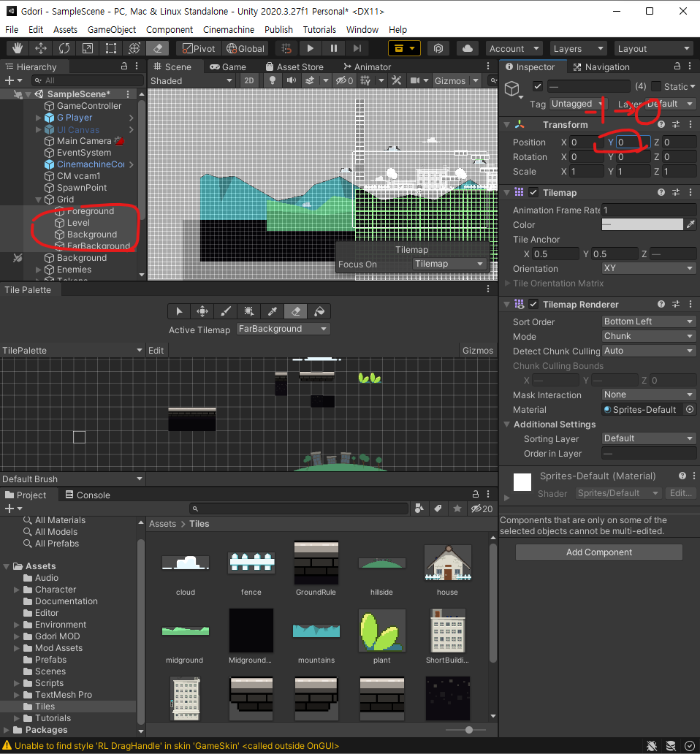Toggle scene audio speaker icon
Viewport: 700px width, 754px height.
tap(292, 80)
